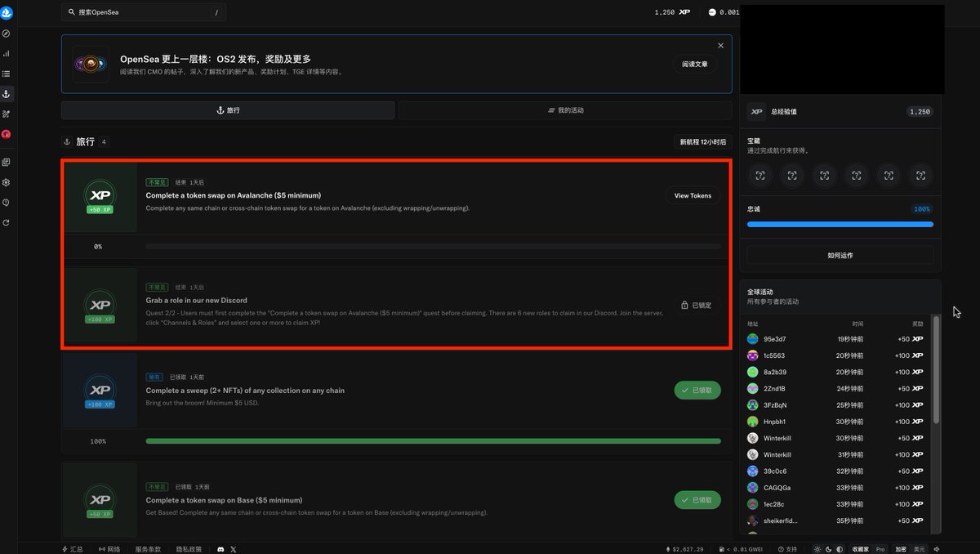Open the Discord icon in footer
The width and height of the screenshot is (980, 554).
tap(220, 549)
